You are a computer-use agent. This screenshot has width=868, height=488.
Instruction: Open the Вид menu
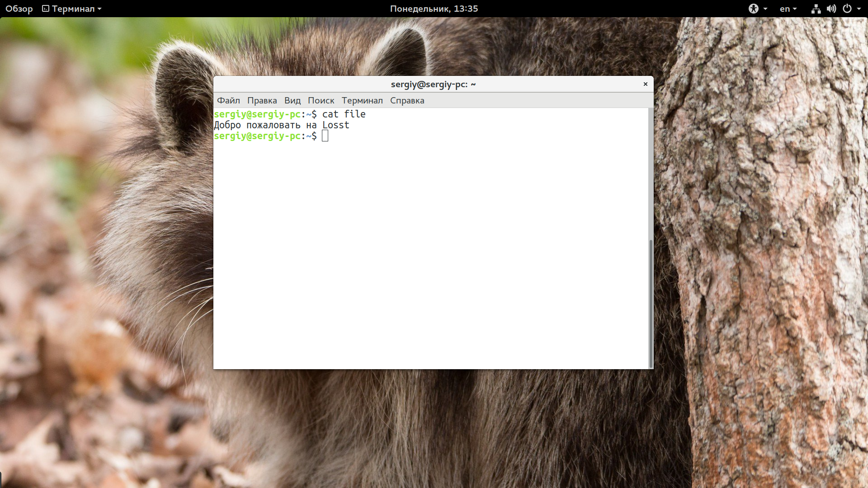pyautogui.click(x=292, y=100)
